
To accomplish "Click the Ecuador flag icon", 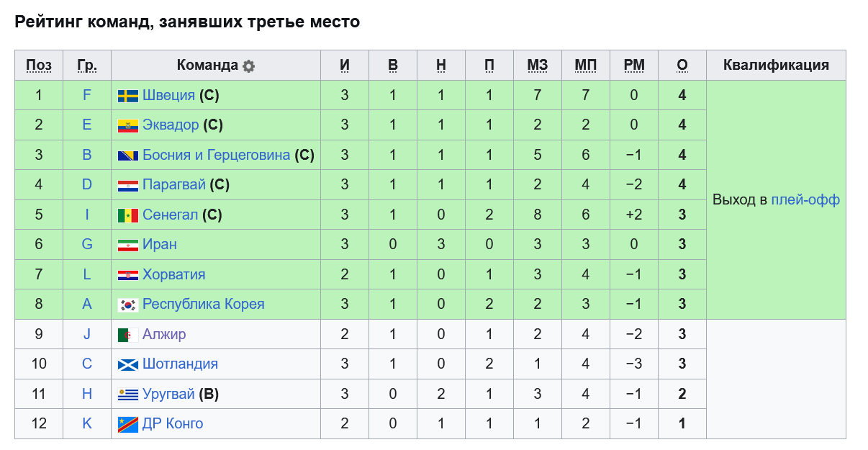I will [x=128, y=125].
